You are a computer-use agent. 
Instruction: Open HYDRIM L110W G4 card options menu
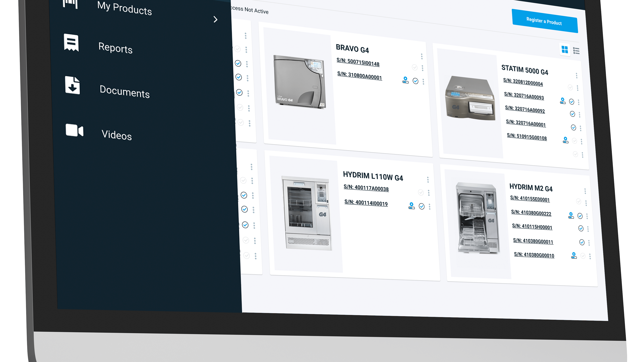click(x=428, y=180)
